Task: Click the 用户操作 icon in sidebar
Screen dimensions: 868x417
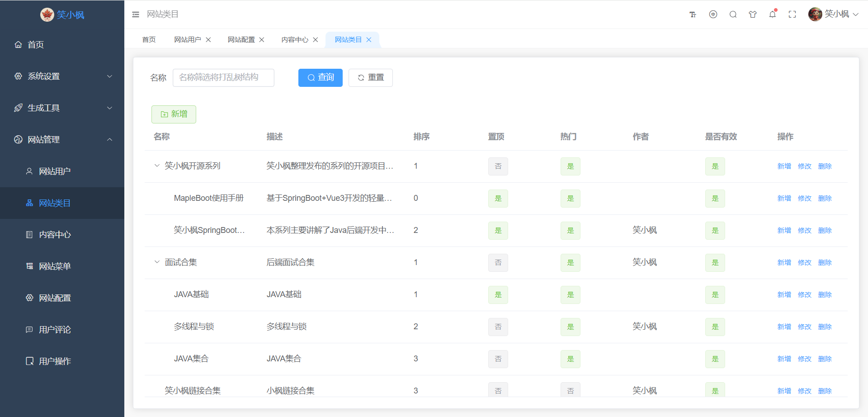Action: [29, 361]
